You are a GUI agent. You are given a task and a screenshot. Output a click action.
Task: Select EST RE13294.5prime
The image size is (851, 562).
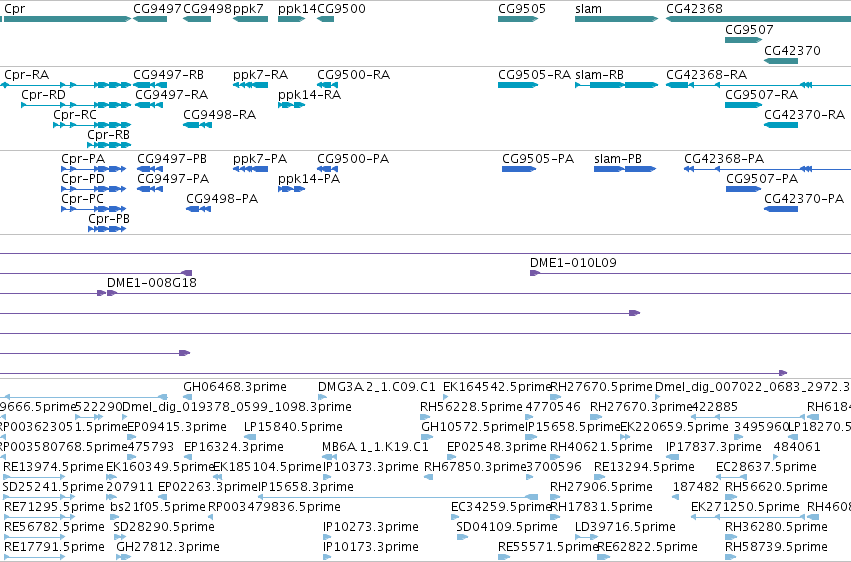(x=600, y=477)
